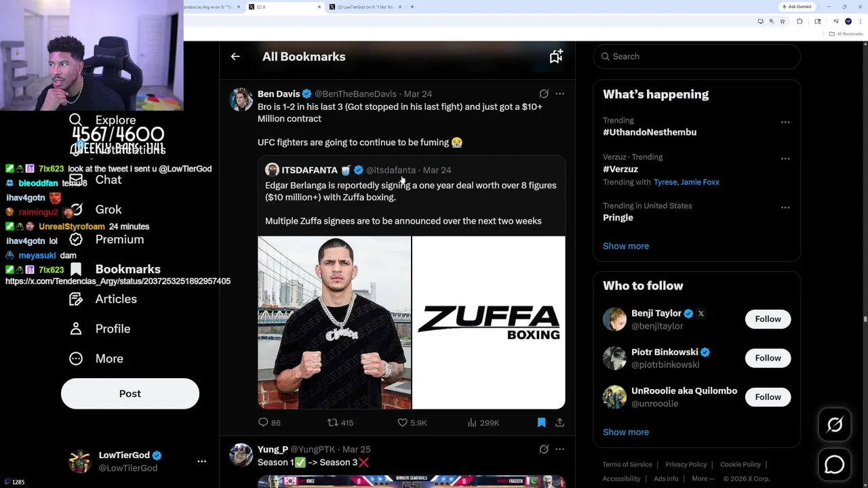The height and width of the screenshot is (488, 868).
Task: Show more under What's happening
Action: (626, 246)
